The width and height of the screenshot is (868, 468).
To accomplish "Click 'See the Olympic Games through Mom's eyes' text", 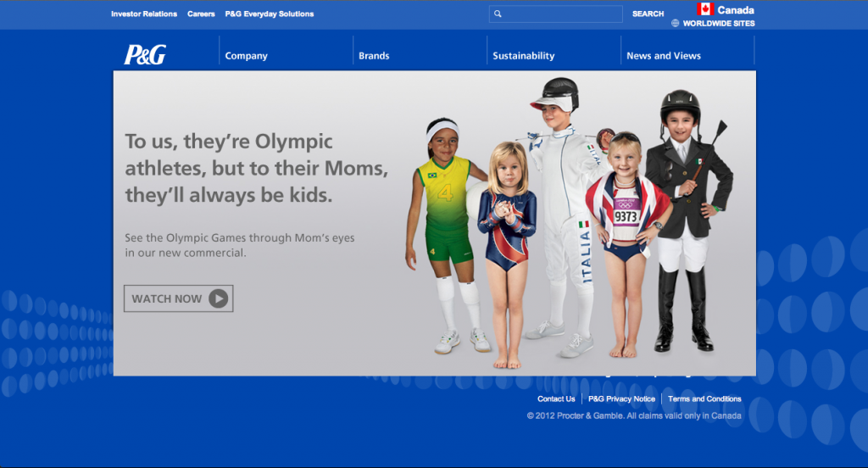I will tap(240, 245).
